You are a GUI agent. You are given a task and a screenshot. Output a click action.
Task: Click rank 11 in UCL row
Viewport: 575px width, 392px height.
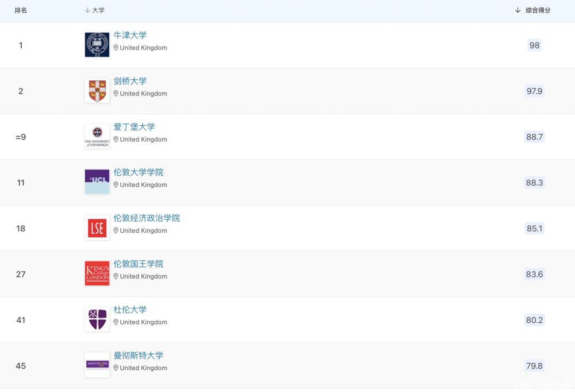[x=21, y=183]
